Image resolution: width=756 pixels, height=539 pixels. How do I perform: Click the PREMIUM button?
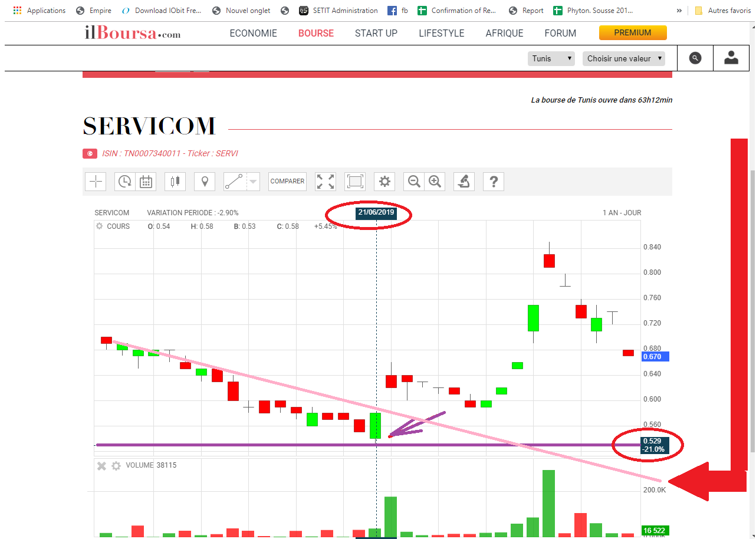click(633, 32)
